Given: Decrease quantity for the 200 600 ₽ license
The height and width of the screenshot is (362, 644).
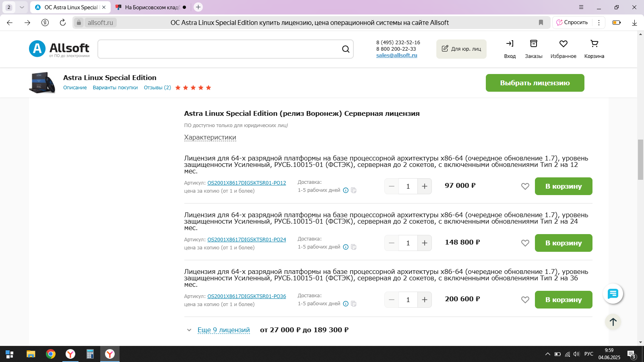Looking at the screenshot, I should point(392,300).
